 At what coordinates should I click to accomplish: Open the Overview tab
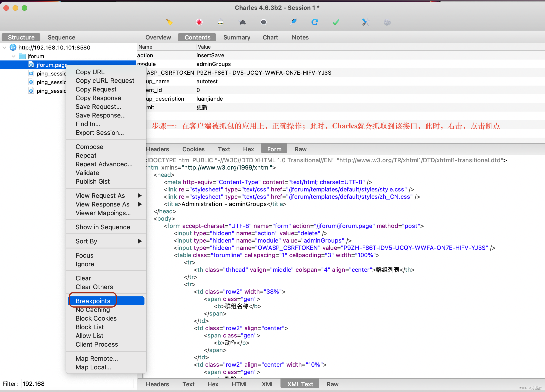coord(158,37)
